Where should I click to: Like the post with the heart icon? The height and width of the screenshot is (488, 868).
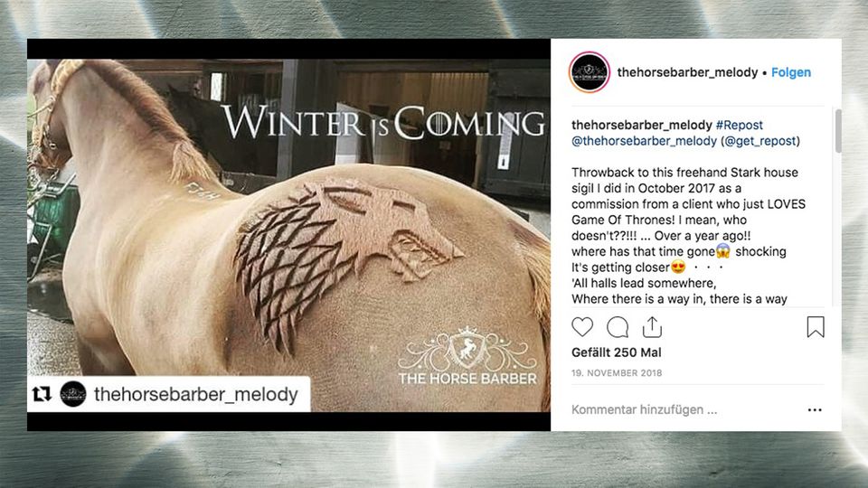[x=581, y=327]
